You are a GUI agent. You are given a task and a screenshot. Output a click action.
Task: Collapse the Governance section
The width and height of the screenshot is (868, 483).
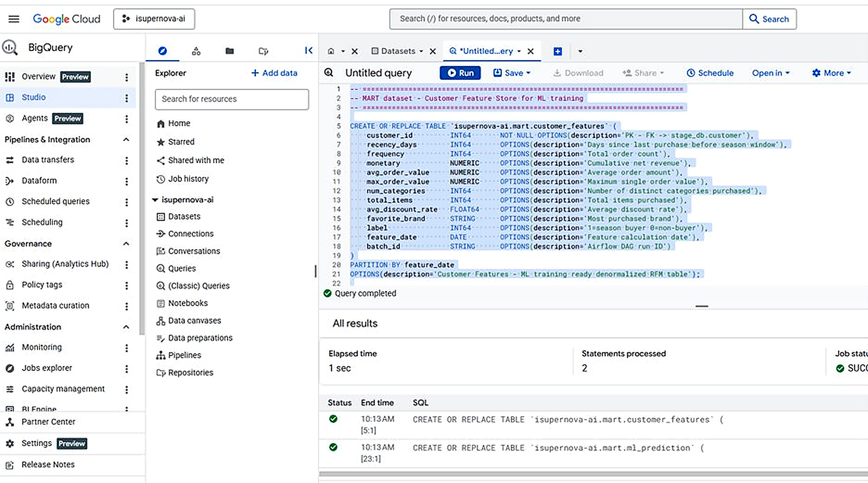[x=126, y=243]
